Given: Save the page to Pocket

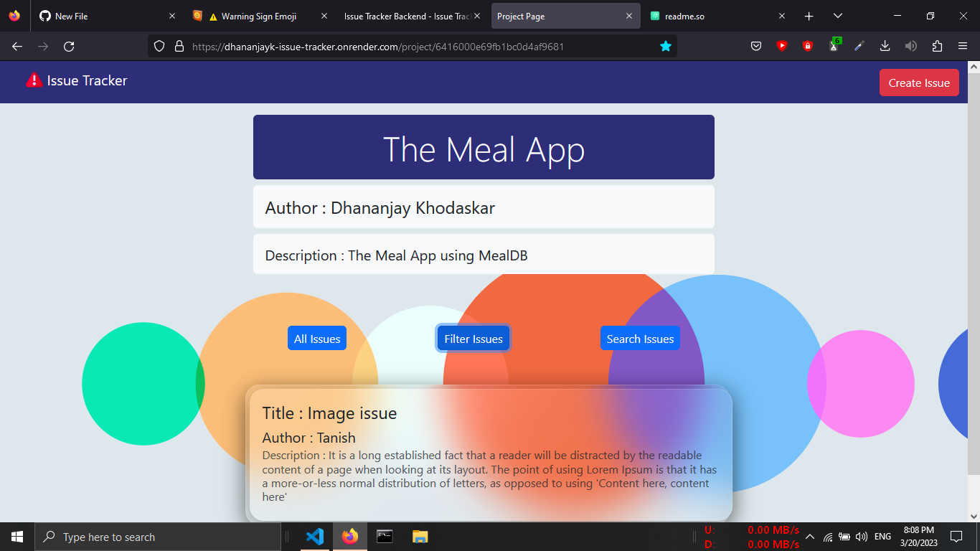Looking at the screenshot, I should tap(755, 46).
